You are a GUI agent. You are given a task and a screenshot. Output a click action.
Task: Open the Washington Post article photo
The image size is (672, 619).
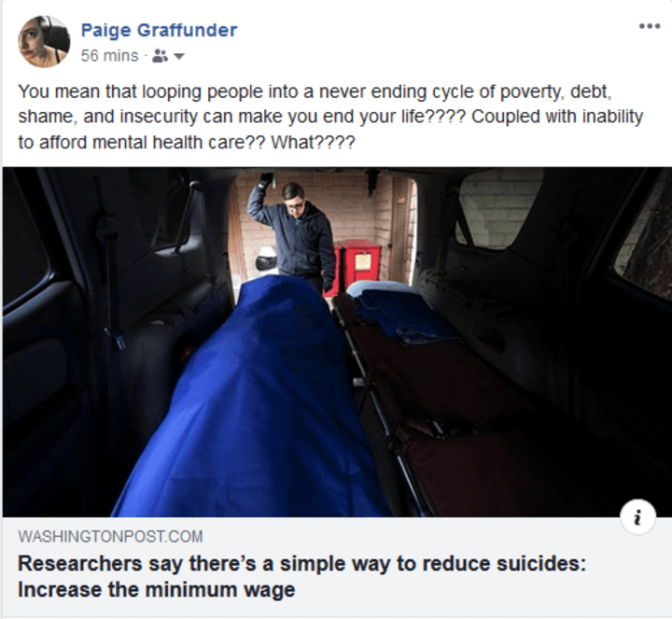(x=337, y=342)
